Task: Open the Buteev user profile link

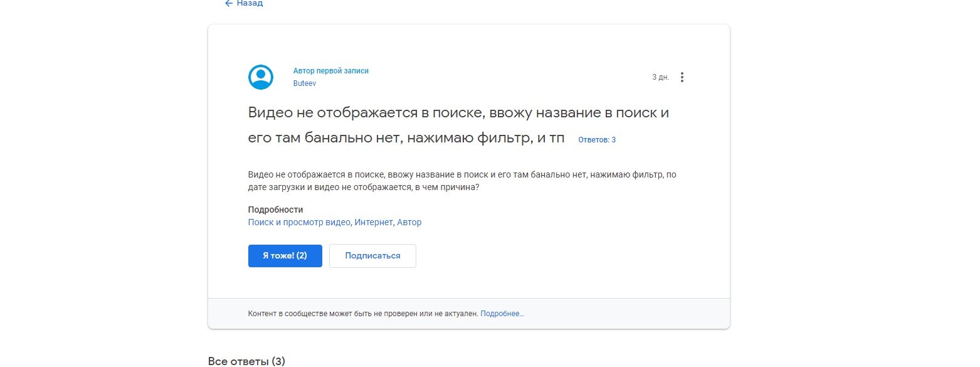Action: (x=305, y=83)
